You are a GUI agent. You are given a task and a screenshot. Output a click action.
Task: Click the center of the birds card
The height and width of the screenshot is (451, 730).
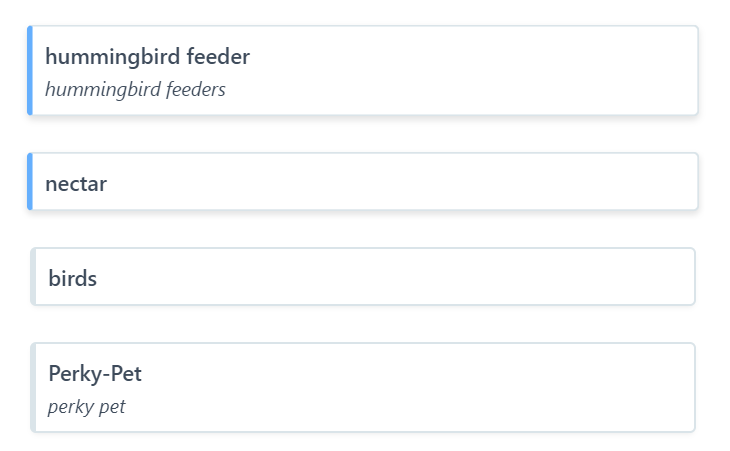point(362,277)
